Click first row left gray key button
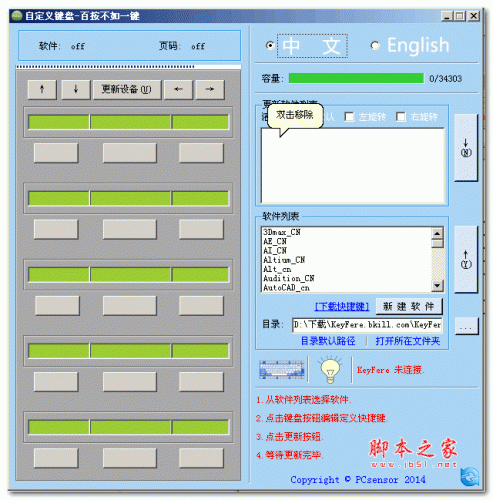 click(56, 153)
